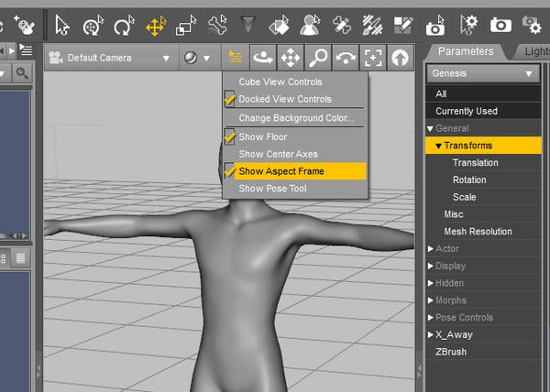The image size is (550, 392).
Task: Click the Render camera icon
Action: click(x=500, y=26)
